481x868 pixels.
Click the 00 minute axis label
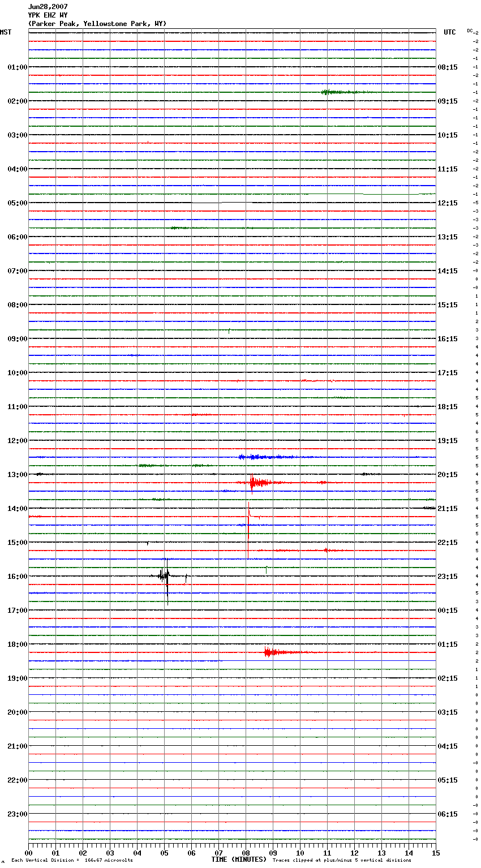(x=28, y=853)
